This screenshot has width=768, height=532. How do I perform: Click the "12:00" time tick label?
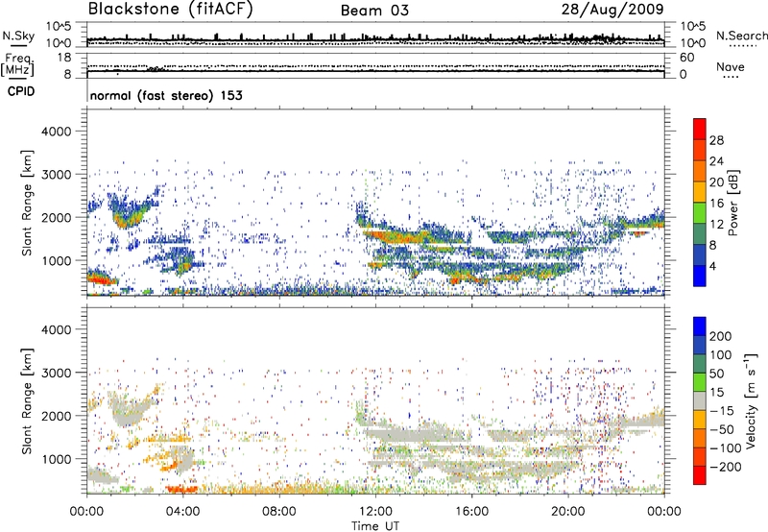[x=375, y=512]
